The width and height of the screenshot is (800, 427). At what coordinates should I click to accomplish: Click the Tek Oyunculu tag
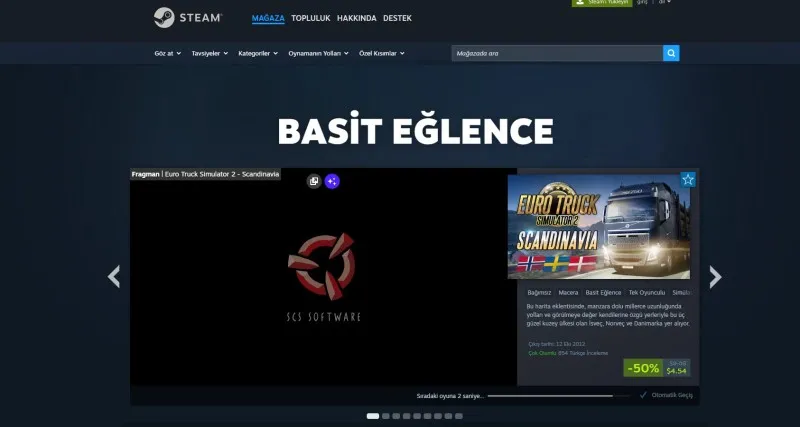tap(646, 292)
